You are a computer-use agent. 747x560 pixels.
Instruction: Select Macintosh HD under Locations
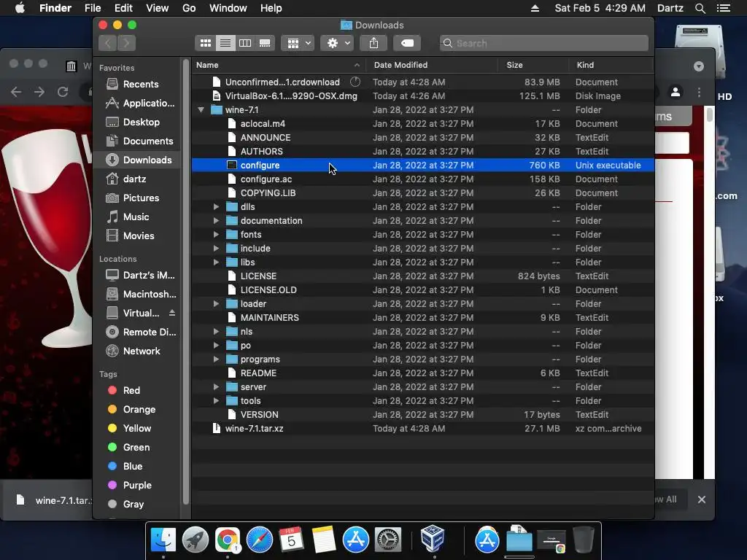pos(138,295)
